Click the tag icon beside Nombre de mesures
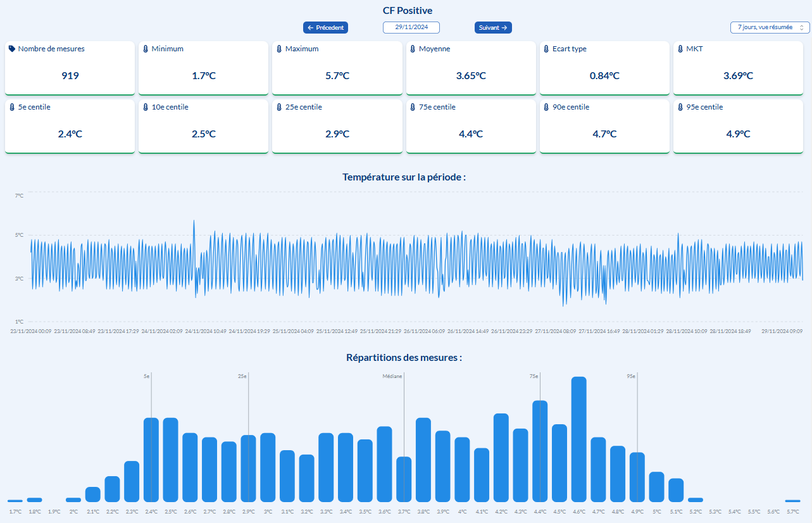812x523 pixels. (12, 49)
